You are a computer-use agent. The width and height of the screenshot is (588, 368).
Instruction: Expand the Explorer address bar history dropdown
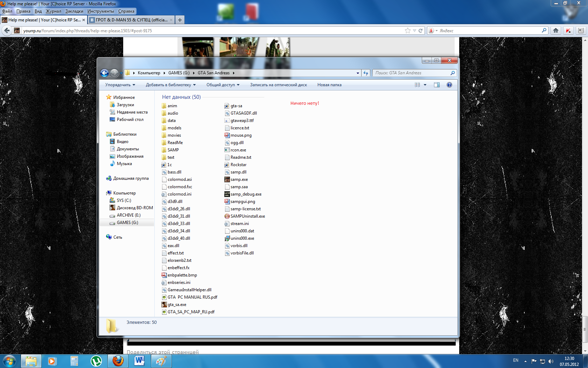(358, 73)
